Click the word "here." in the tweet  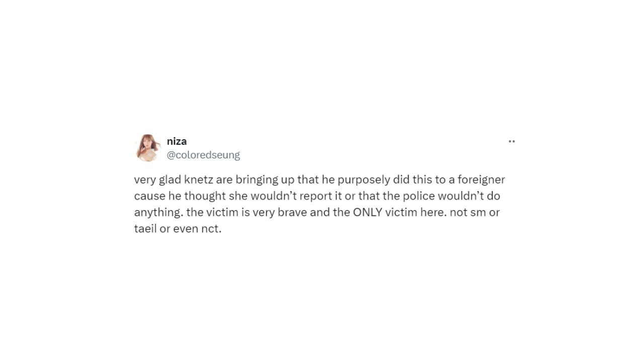pyautogui.click(x=433, y=212)
